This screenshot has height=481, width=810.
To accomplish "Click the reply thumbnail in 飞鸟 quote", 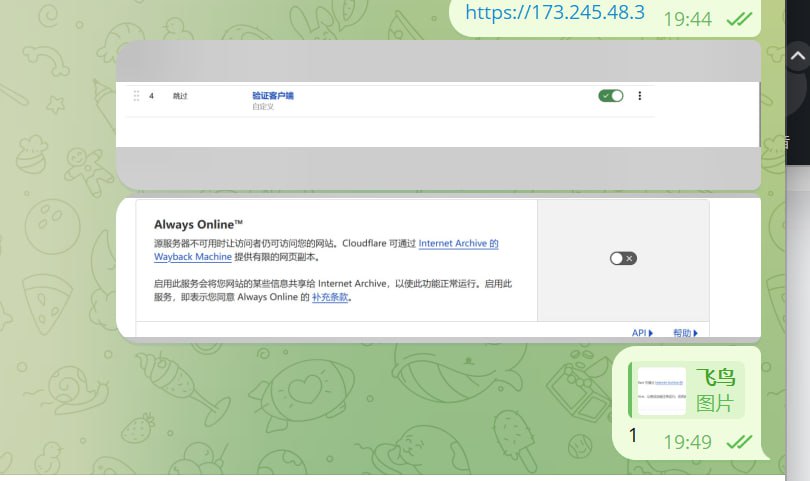I will pos(661,390).
